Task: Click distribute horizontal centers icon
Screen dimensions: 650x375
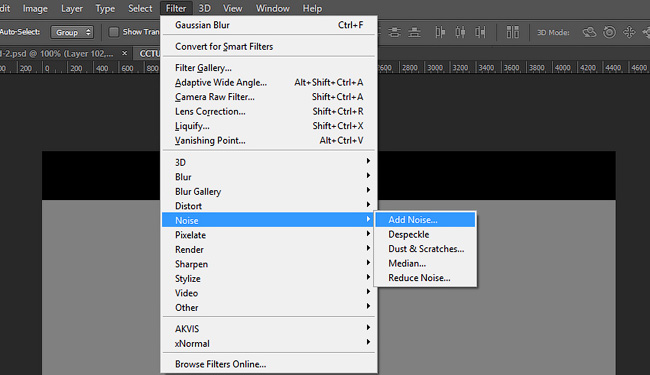Action: click(460, 32)
